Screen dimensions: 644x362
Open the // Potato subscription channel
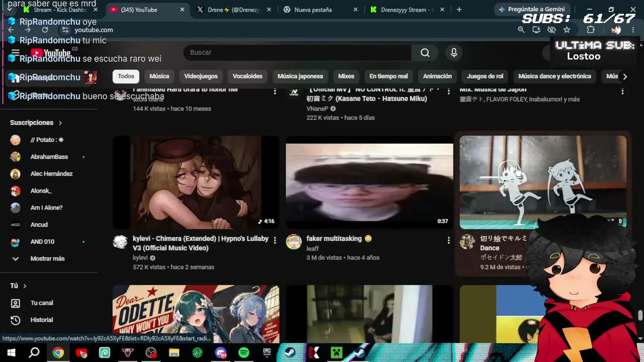pos(48,140)
